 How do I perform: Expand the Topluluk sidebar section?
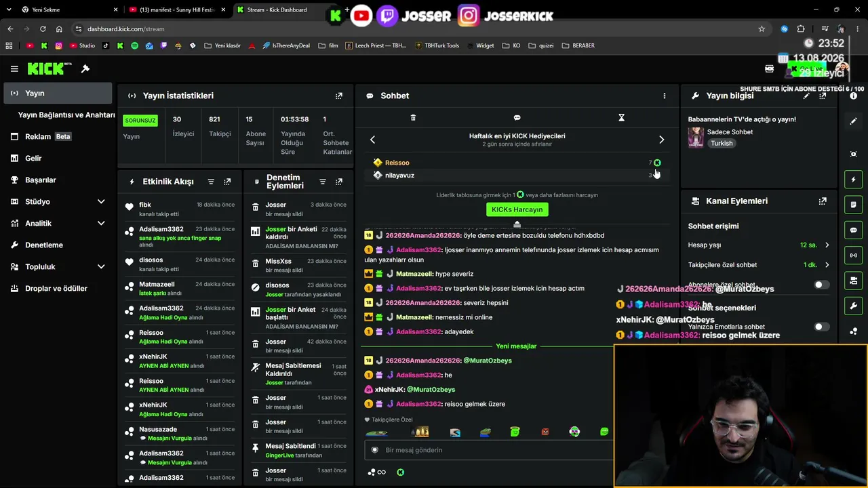[101, 266]
